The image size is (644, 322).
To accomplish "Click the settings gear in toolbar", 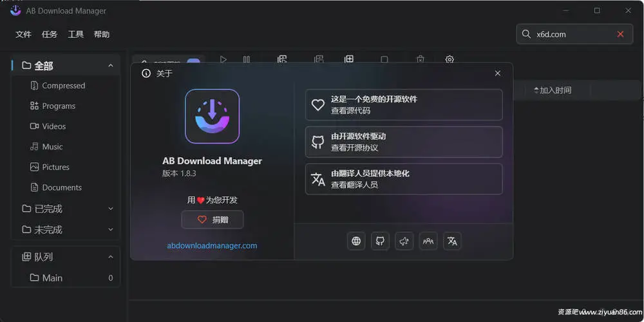I will (450, 59).
